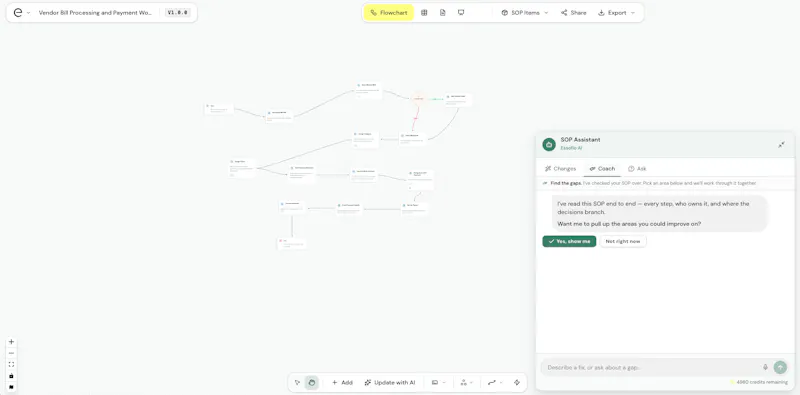The image size is (800, 395).
Task: Select the red End node at flowchart bottom
Action: coord(292,243)
